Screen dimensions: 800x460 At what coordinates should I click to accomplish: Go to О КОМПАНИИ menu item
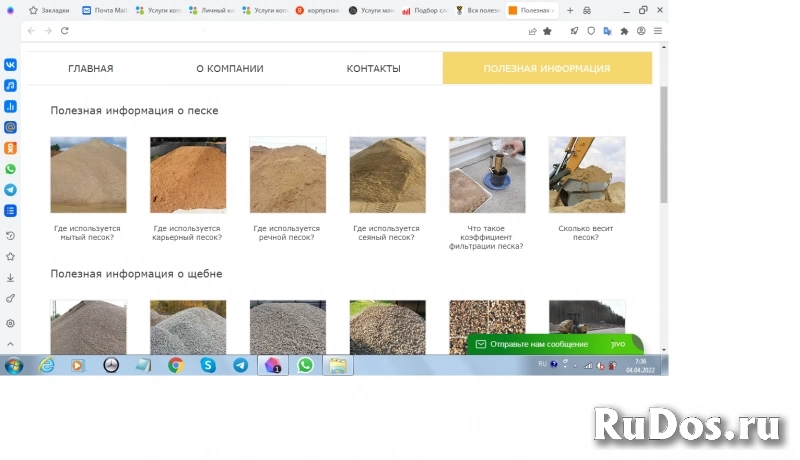[230, 69]
